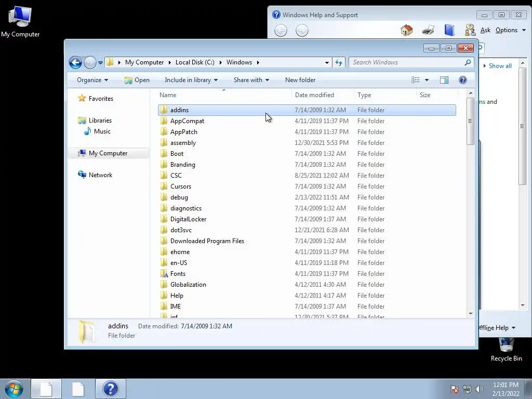Image resolution: width=532 pixels, height=399 pixels.
Task: Click the Back navigation arrow in Explorer
Action: (x=75, y=62)
